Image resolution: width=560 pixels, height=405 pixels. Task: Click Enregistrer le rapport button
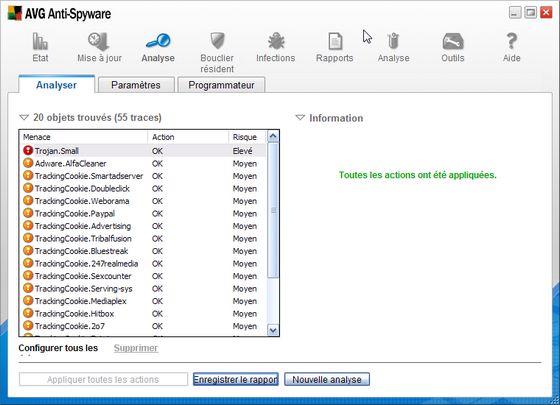(x=236, y=379)
